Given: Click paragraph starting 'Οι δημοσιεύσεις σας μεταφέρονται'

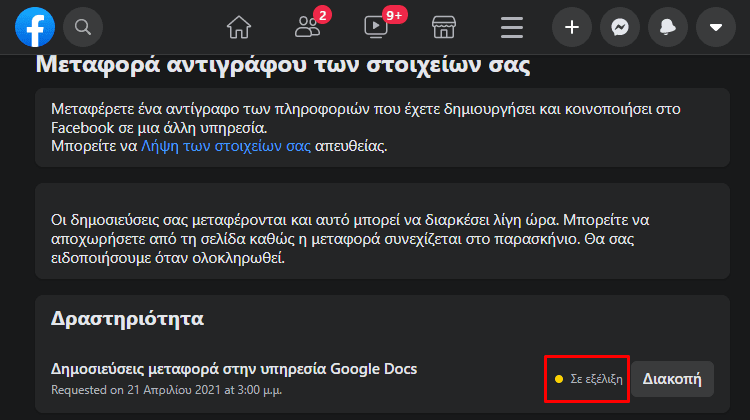Looking at the screenshot, I should pyautogui.click(x=350, y=239).
